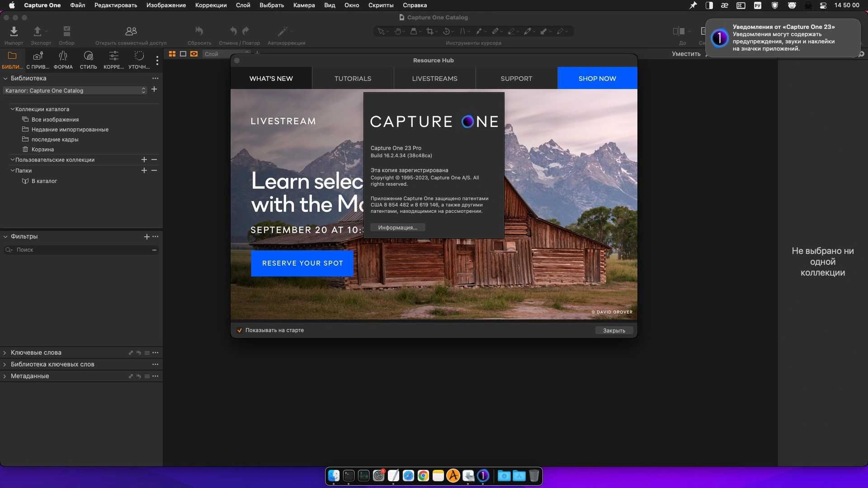Open the Tethered capture tool tab
This screenshot has width=868, height=488.
(38, 56)
